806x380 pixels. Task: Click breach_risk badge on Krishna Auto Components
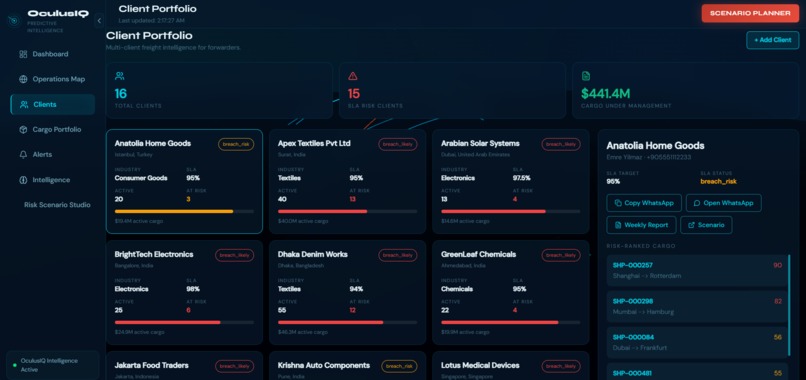399,366
